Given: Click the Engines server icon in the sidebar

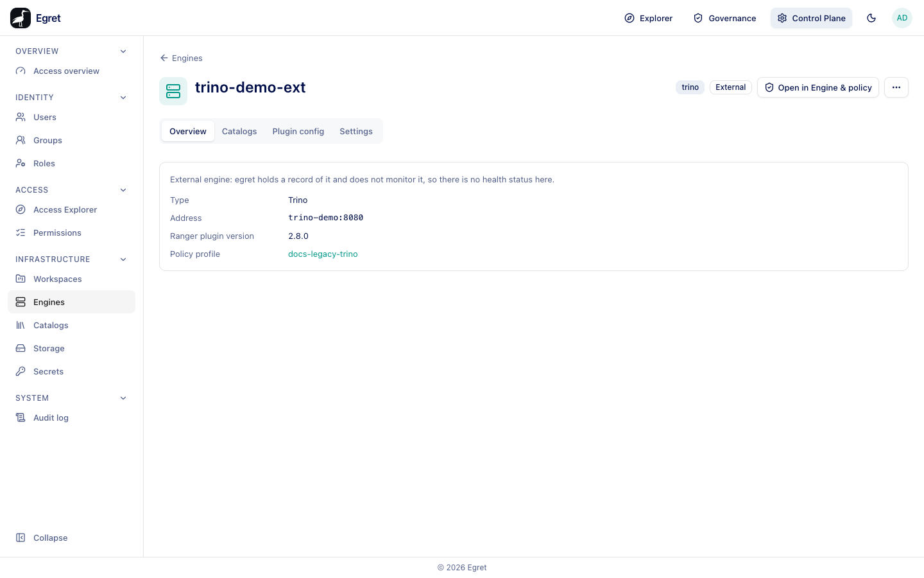Looking at the screenshot, I should pyautogui.click(x=21, y=302).
